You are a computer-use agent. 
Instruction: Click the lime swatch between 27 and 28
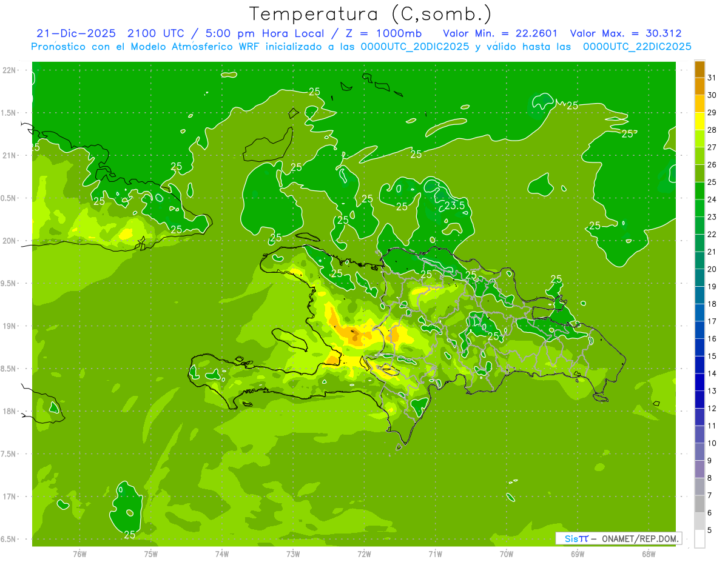[x=699, y=139]
